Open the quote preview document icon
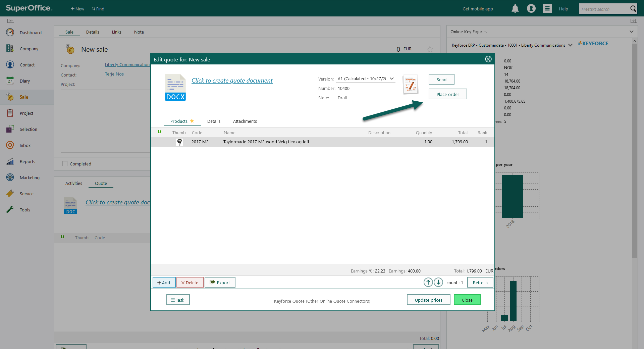This screenshot has height=349, width=644. 411,84
